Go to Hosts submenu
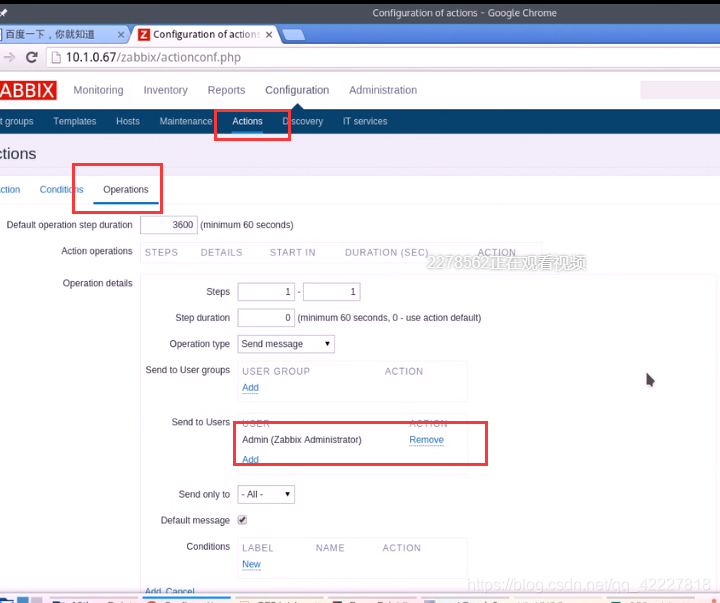Viewport: 720px width, 603px height. 128,121
